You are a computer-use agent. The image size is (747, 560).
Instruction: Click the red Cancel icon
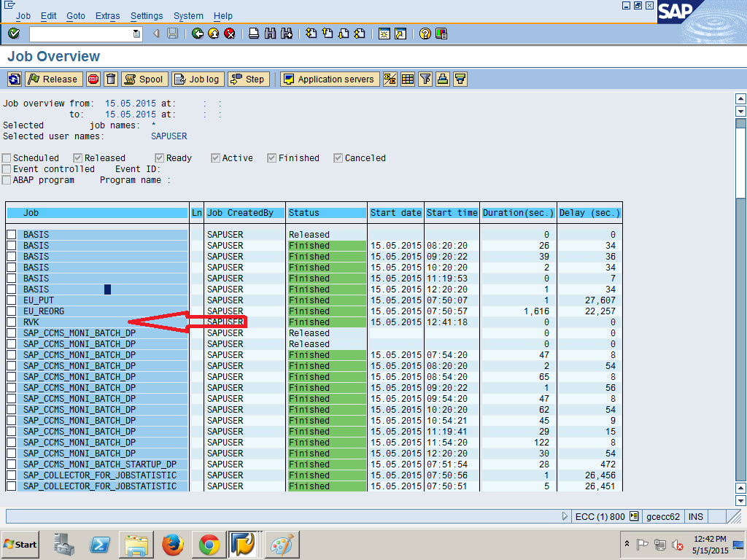click(230, 34)
